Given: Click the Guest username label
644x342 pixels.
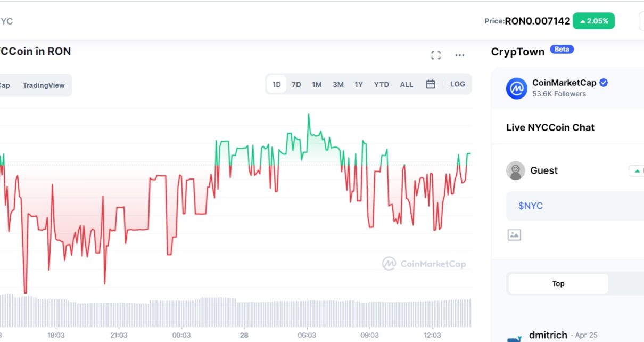Looking at the screenshot, I should coord(544,170).
